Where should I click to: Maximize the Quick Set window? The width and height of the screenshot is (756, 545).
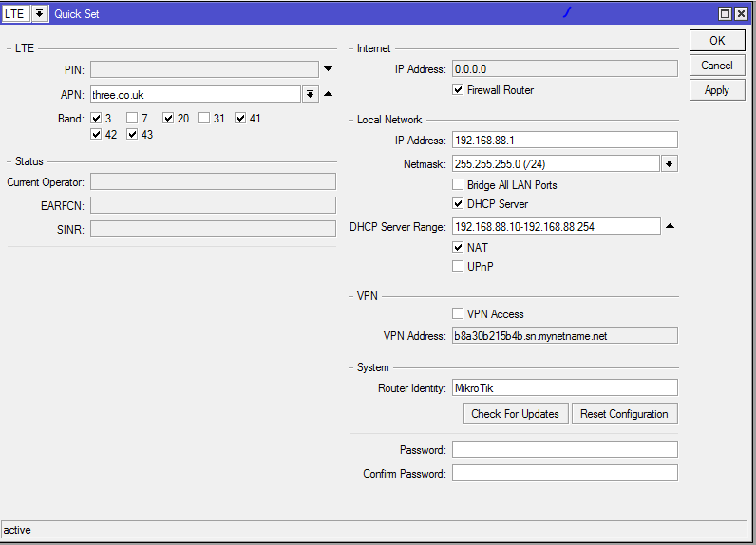[726, 14]
